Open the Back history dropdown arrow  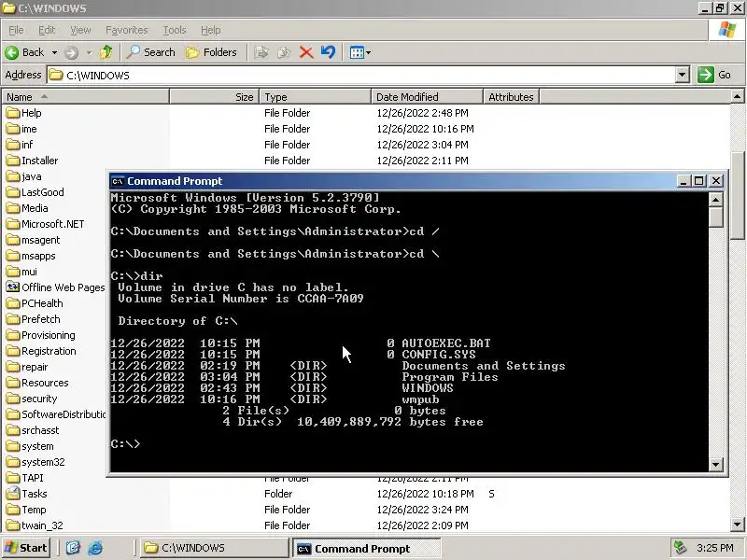click(54, 52)
